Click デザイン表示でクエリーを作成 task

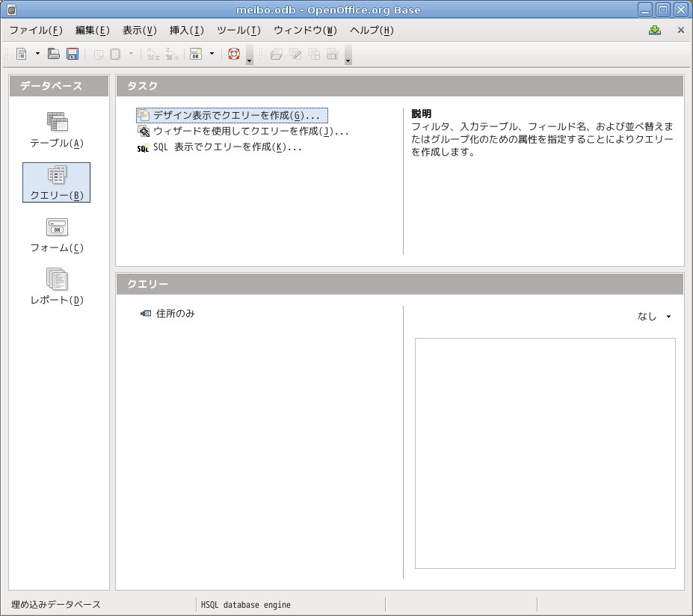click(235, 116)
